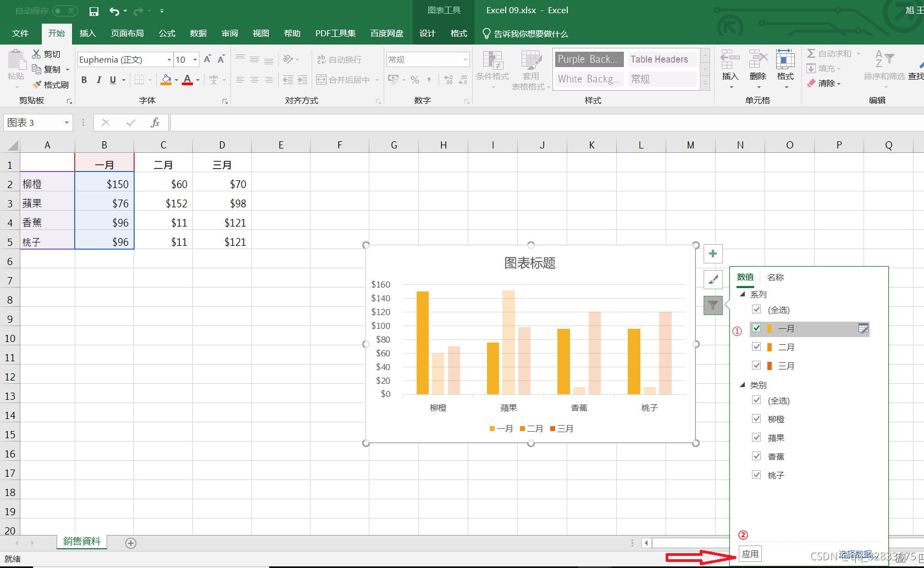Apply underline formatting
The image size is (924, 568).
tap(113, 80)
